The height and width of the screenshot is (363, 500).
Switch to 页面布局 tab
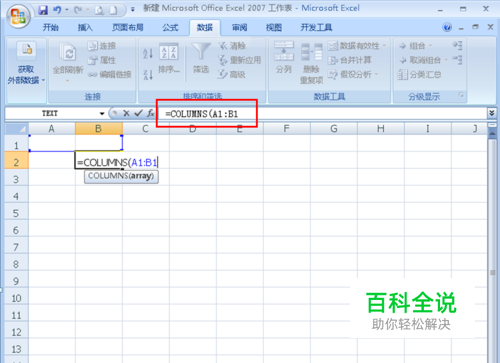pyautogui.click(x=128, y=27)
